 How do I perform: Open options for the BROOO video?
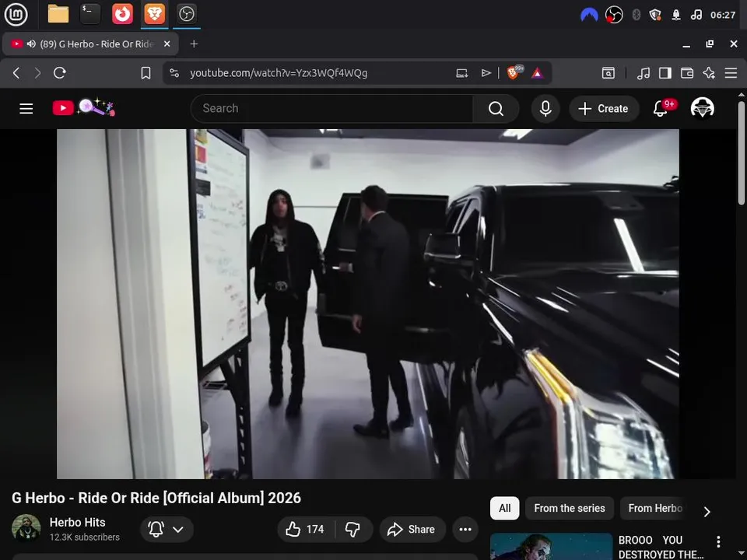[x=718, y=541]
